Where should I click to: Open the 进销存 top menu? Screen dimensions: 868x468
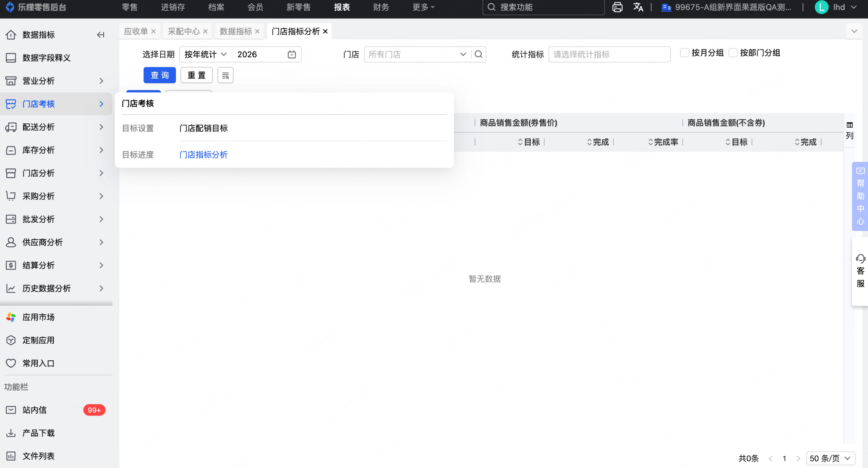(173, 7)
